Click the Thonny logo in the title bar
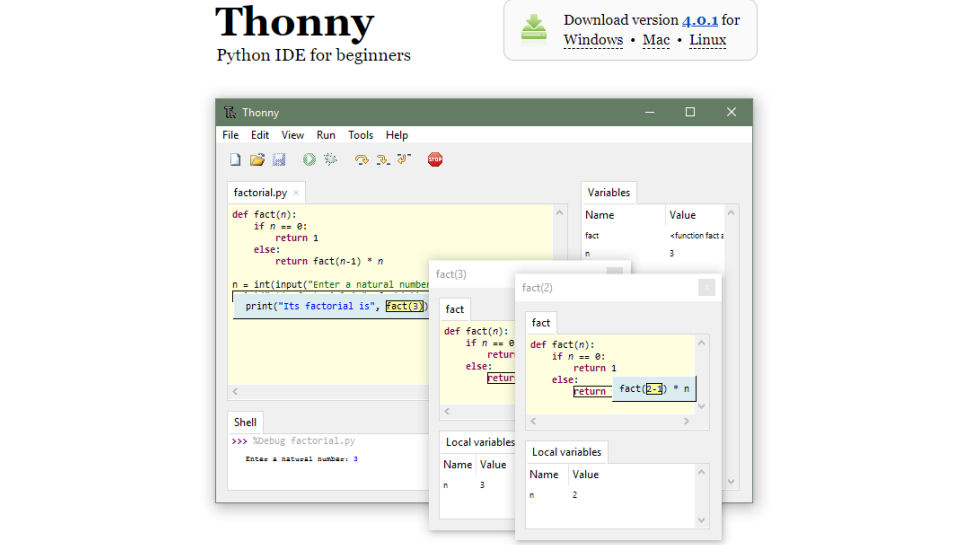 (x=230, y=112)
